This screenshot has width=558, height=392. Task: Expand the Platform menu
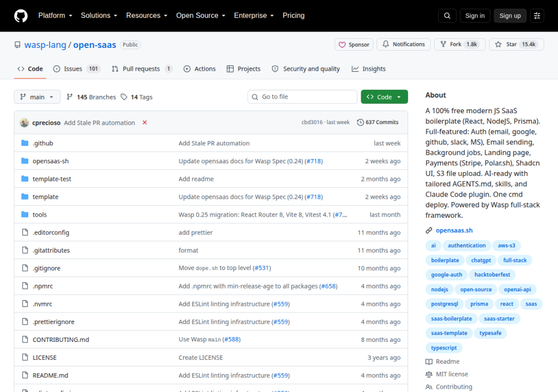[55, 16]
